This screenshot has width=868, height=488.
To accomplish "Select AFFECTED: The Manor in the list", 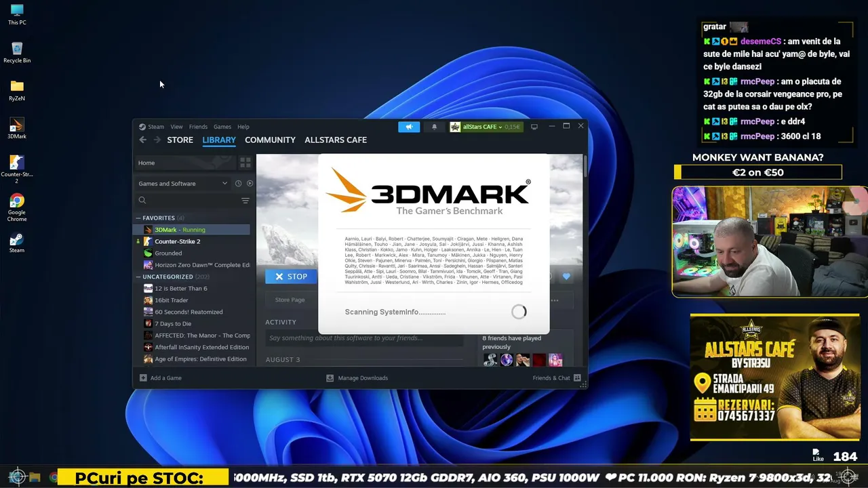I will pyautogui.click(x=191, y=335).
